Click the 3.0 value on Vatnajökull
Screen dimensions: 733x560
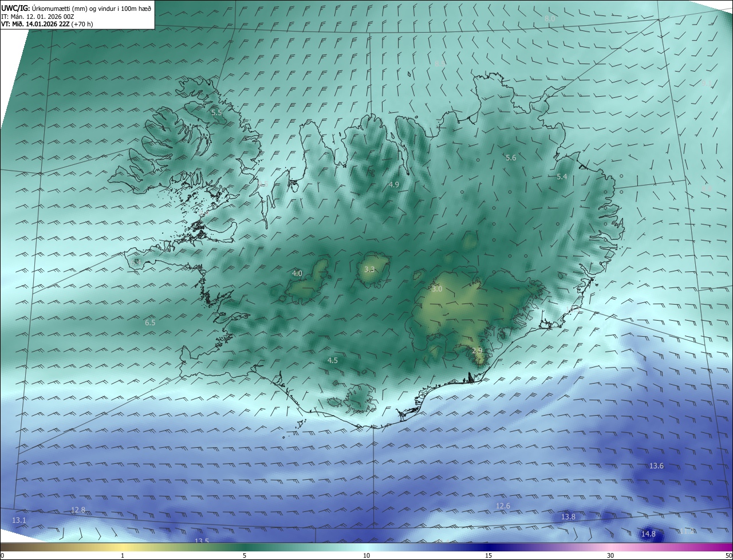pyautogui.click(x=437, y=289)
